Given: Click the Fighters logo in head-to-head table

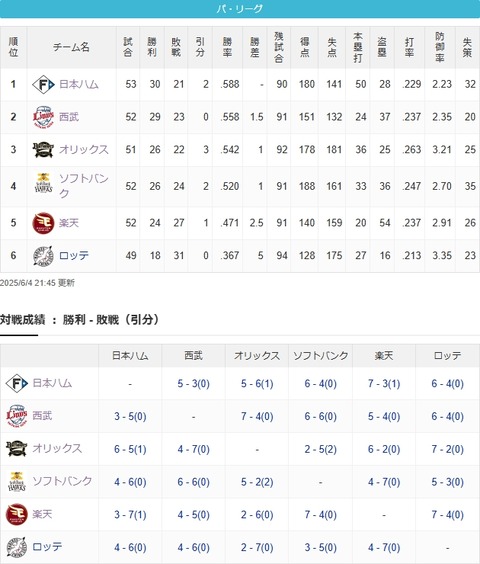Looking at the screenshot, I should (x=17, y=383).
